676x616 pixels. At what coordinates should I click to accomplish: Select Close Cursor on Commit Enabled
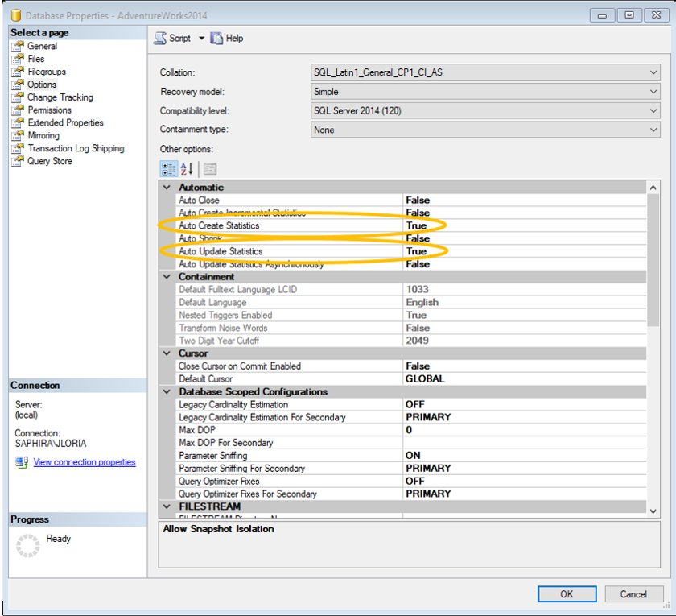411,366
